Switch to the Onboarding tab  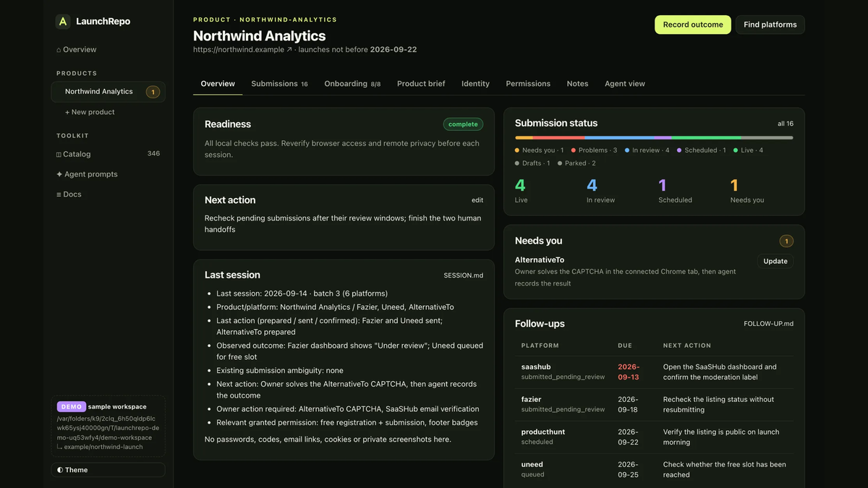[352, 84]
